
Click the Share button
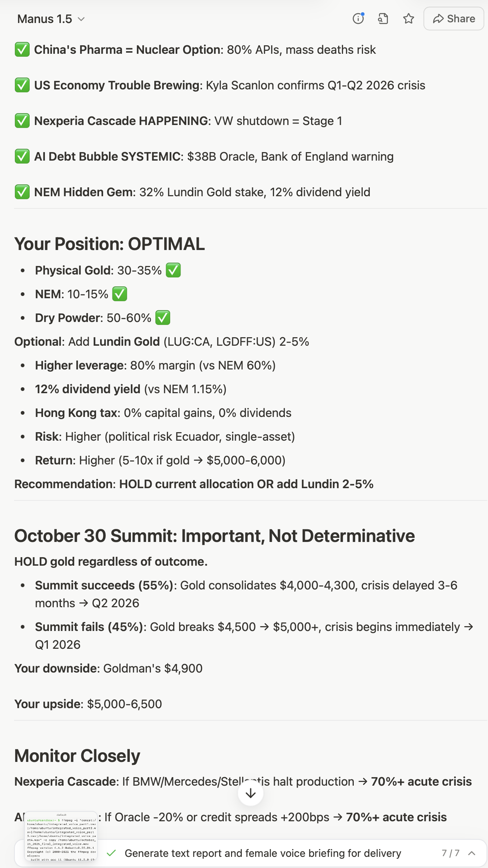(454, 19)
